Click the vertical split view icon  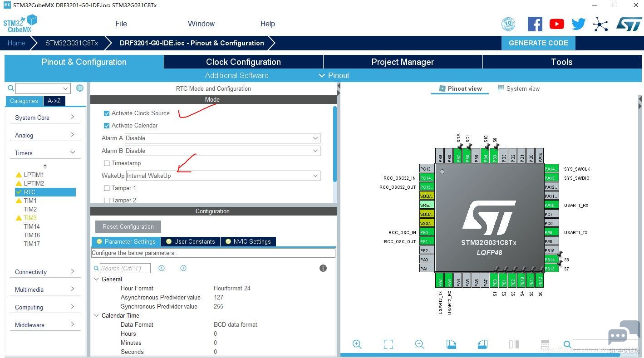[514, 344]
